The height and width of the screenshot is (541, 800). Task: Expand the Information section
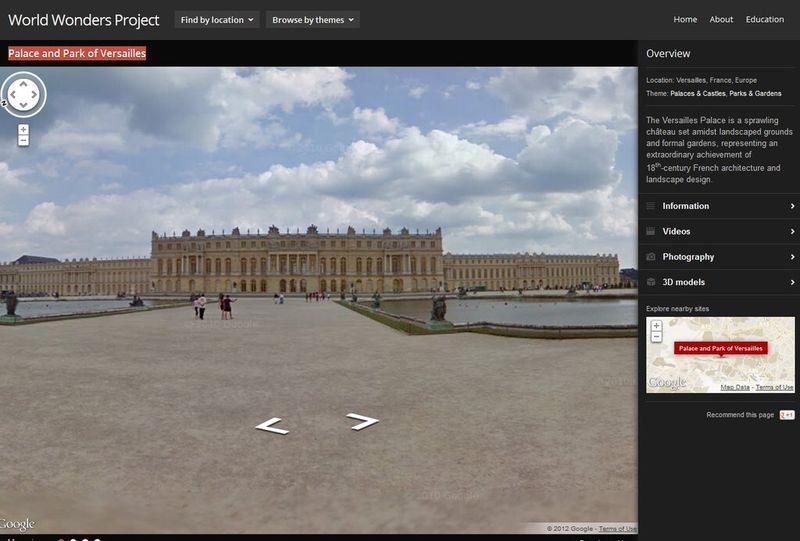pos(719,206)
